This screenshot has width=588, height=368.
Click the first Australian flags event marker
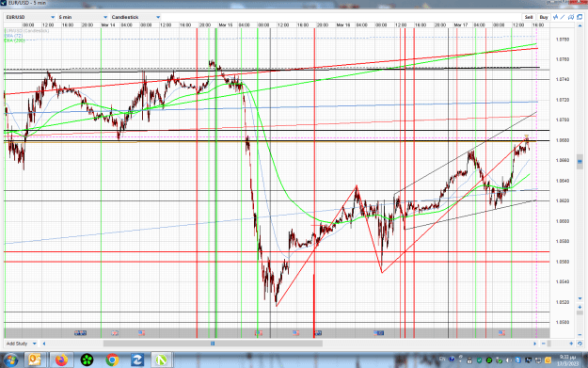[x=81, y=333]
